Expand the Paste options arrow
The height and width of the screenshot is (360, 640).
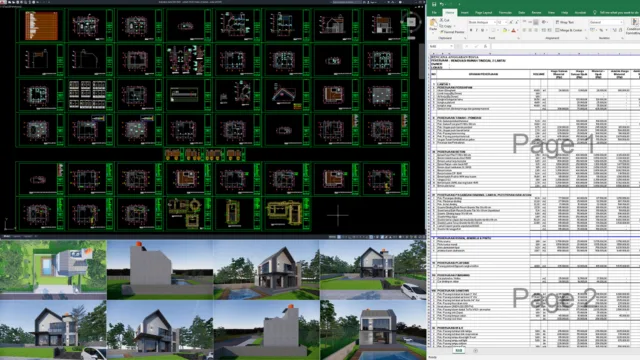pyautogui.click(x=433, y=33)
